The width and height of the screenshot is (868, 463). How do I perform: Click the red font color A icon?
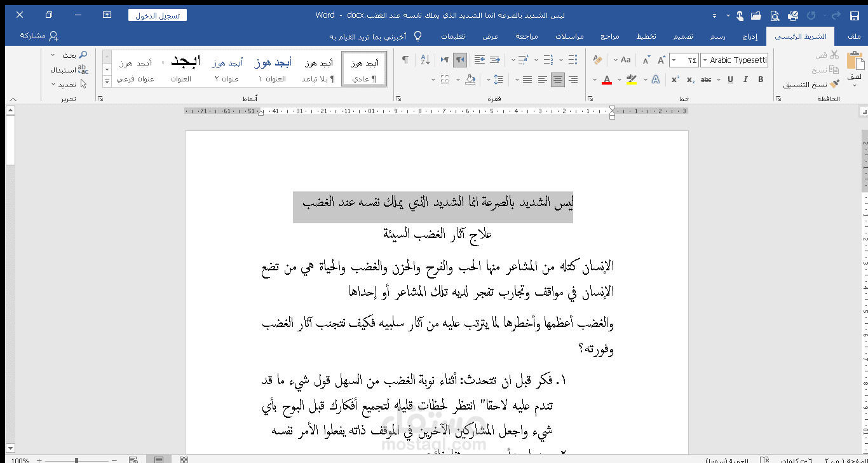coord(607,79)
